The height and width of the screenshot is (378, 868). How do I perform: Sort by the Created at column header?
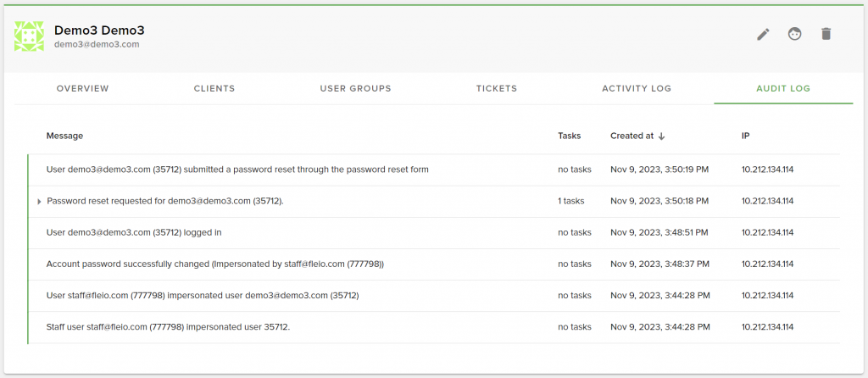coord(632,136)
